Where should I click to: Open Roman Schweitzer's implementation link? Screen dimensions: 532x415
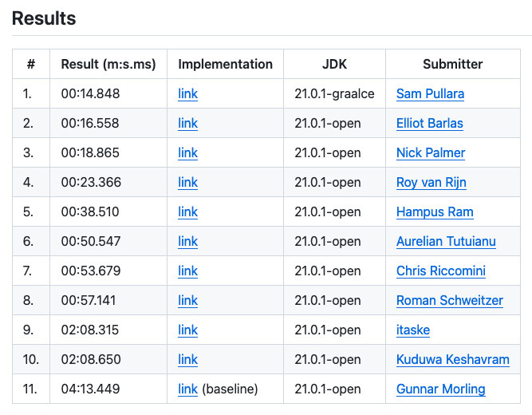tap(187, 301)
